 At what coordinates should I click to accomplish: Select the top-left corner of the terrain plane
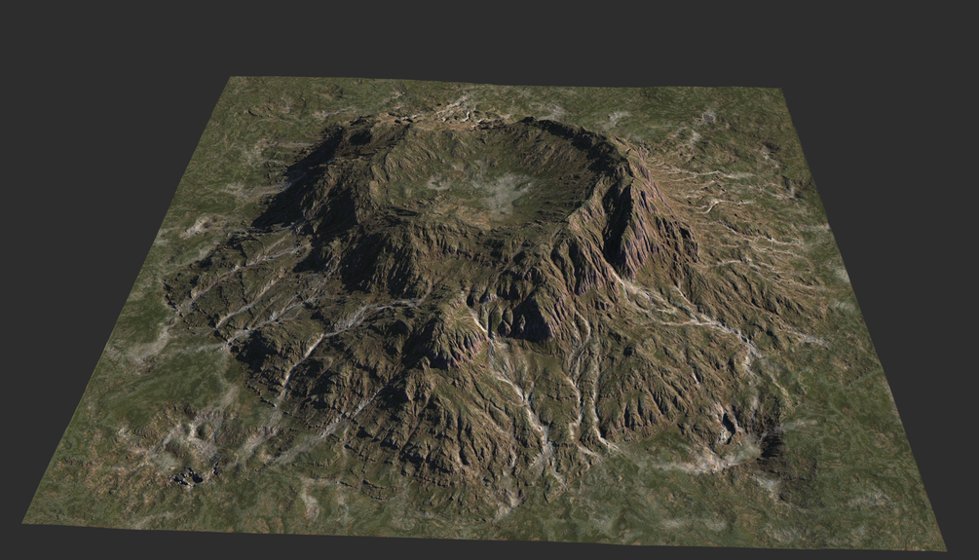(x=232, y=78)
